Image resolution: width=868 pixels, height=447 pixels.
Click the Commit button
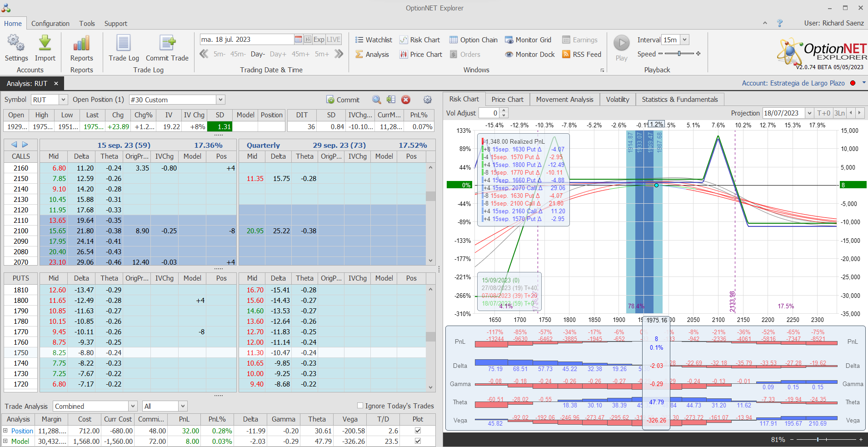(343, 100)
